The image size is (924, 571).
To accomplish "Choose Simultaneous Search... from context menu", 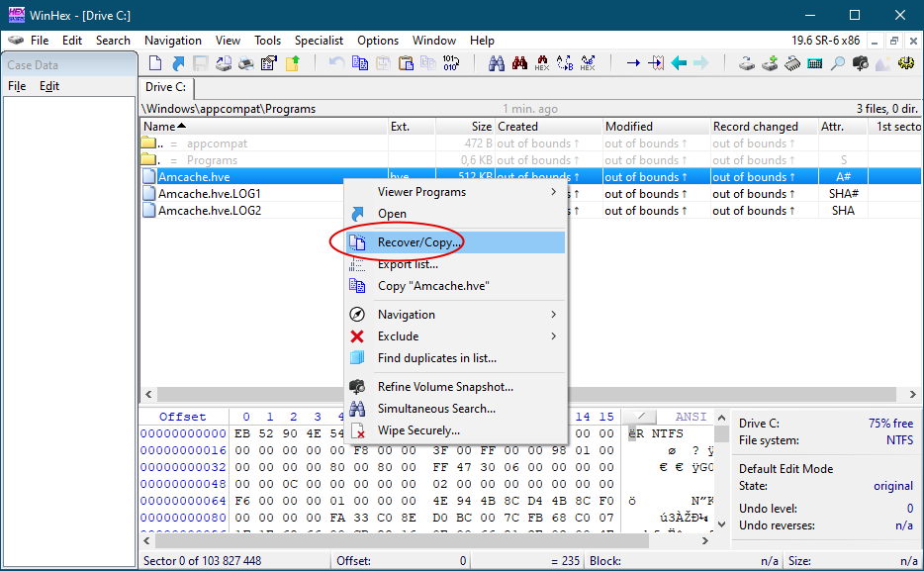I will [x=455, y=409].
